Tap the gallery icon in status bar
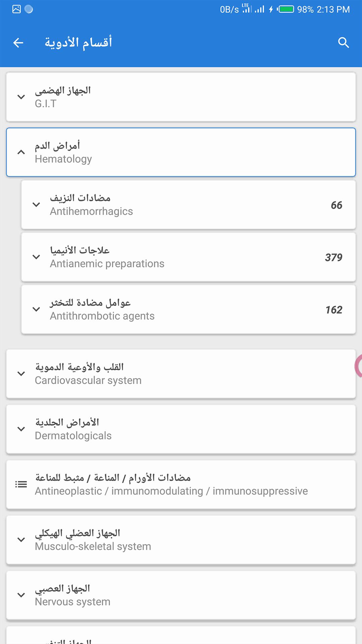 coord(16,9)
